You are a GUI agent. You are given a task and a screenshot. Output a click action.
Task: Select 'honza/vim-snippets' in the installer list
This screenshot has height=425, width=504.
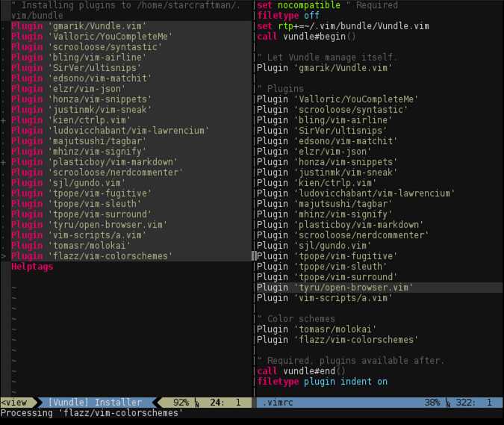[x=81, y=99]
